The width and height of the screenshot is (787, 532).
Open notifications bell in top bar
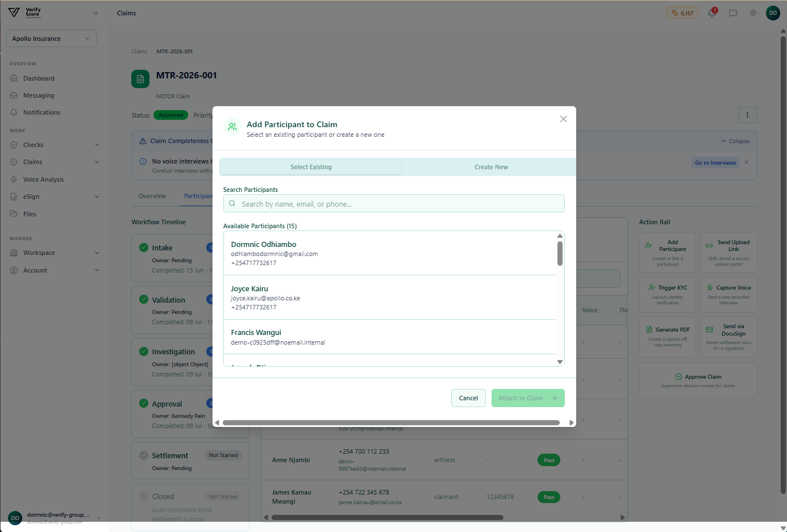coord(712,12)
